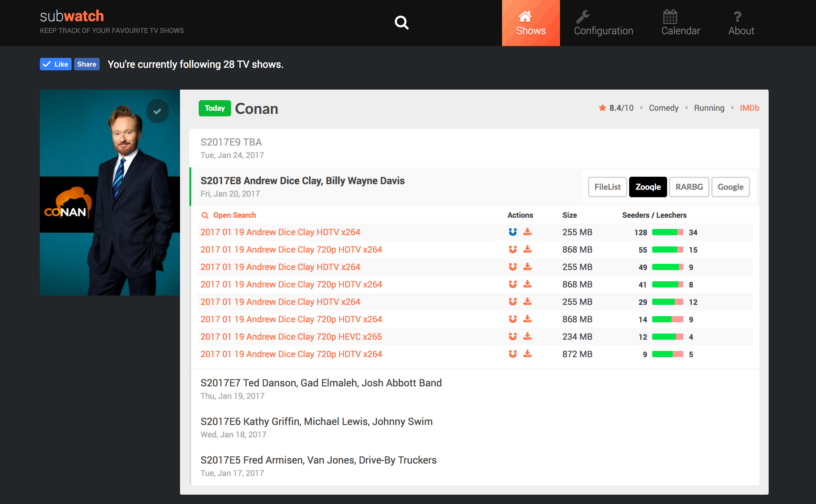Image resolution: width=816 pixels, height=504 pixels.
Task: Expand episode S2017E6 Kathy Griffin
Action: 316,422
